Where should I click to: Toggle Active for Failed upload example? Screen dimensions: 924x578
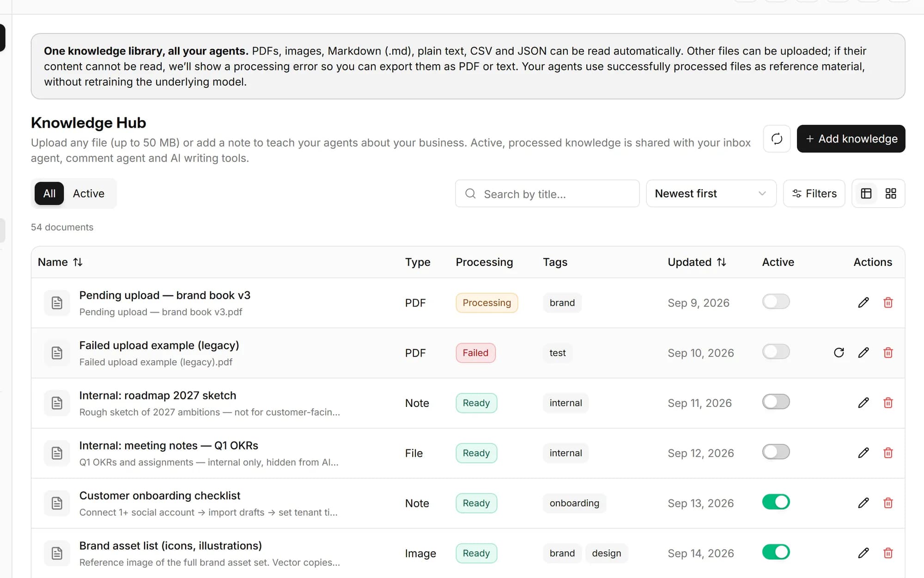click(776, 351)
